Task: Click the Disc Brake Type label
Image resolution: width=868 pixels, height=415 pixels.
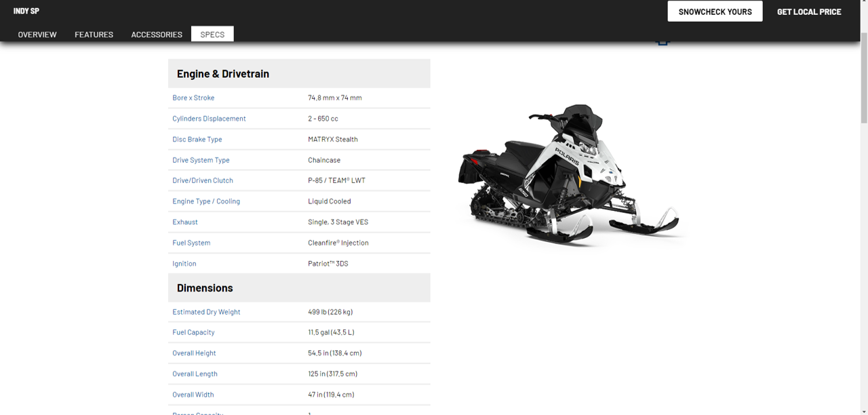Action: click(197, 139)
